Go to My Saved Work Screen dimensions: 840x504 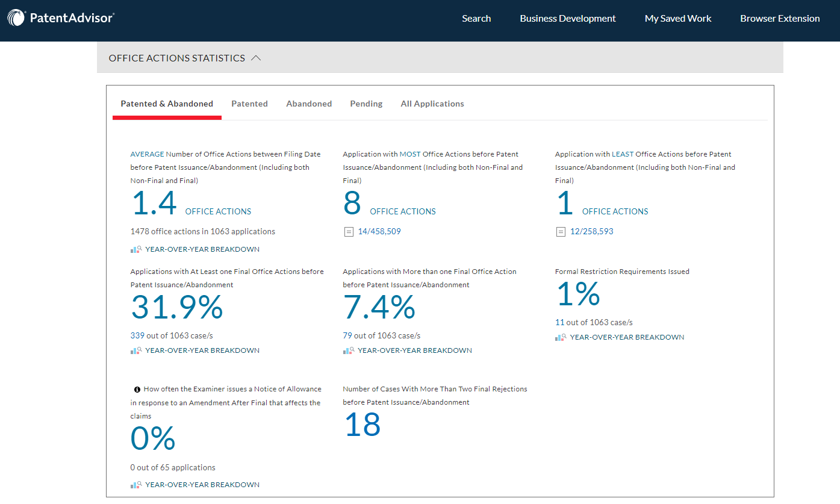click(x=678, y=19)
